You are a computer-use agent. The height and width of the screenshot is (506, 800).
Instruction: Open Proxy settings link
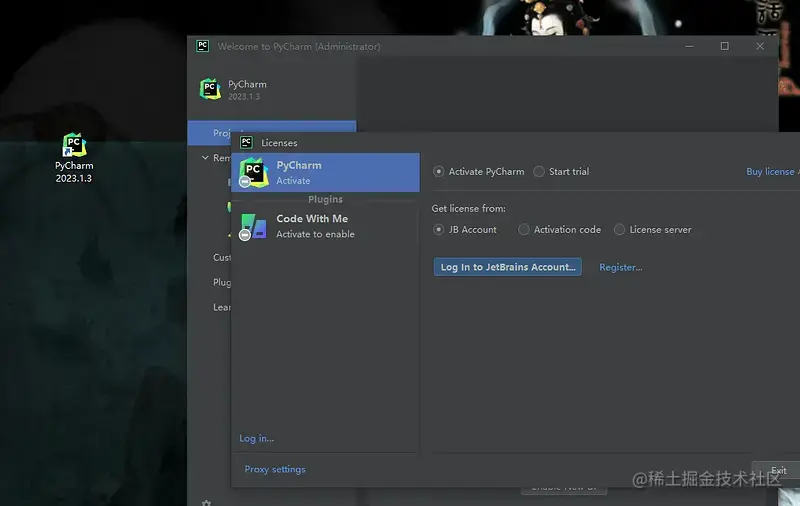tap(275, 469)
